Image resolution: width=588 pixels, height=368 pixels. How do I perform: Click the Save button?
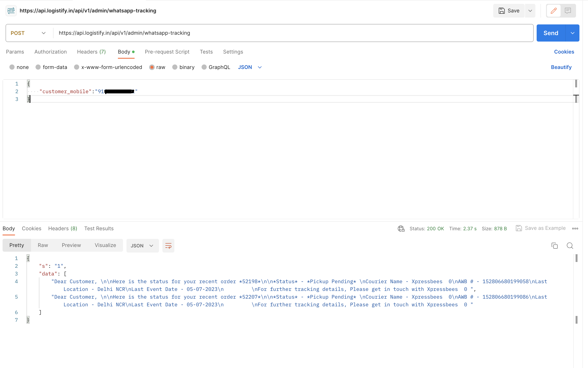point(509,11)
